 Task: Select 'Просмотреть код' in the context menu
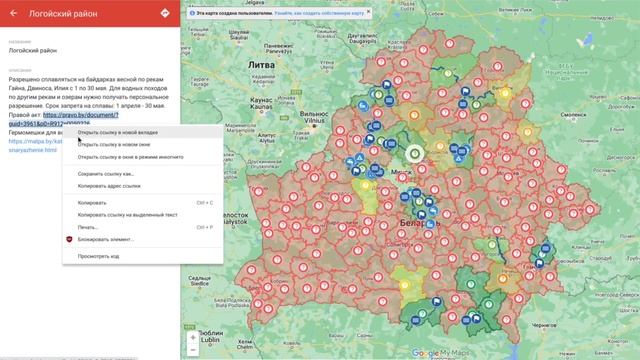click(142, 256)
